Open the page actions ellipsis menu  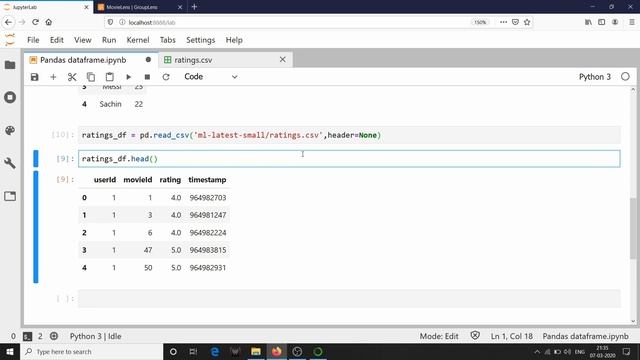(x=503, y=22)
